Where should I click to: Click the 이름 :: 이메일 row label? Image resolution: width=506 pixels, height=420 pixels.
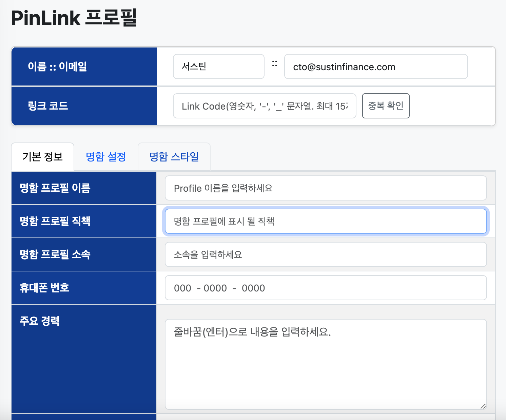click(x=57, y=66)
